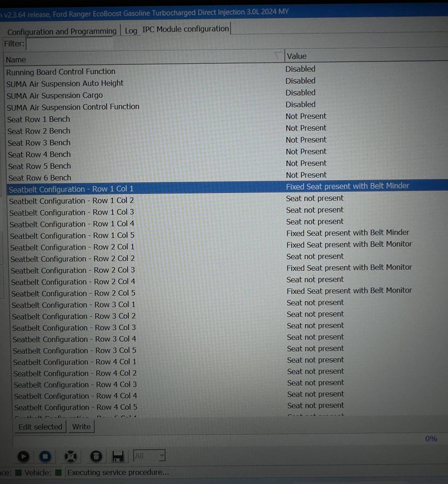The image size is (448, 484).
Task: Select Running Board Control Function row
Action: point(227,70)
